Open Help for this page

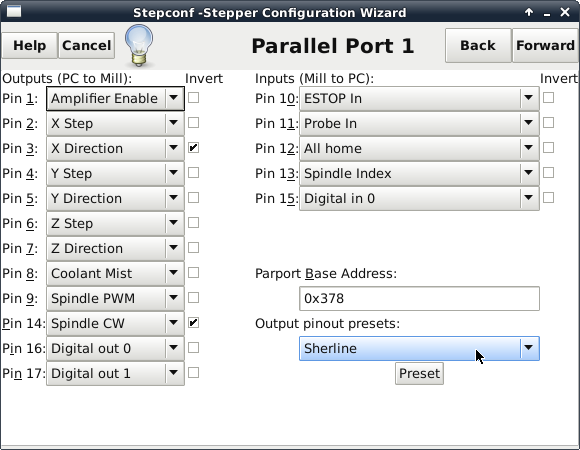point(30,45)
